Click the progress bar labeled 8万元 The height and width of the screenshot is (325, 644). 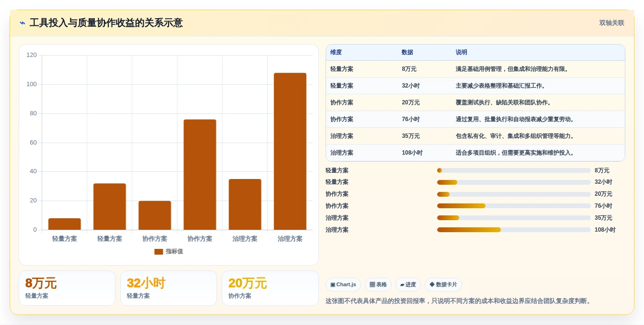coord(514,170)
